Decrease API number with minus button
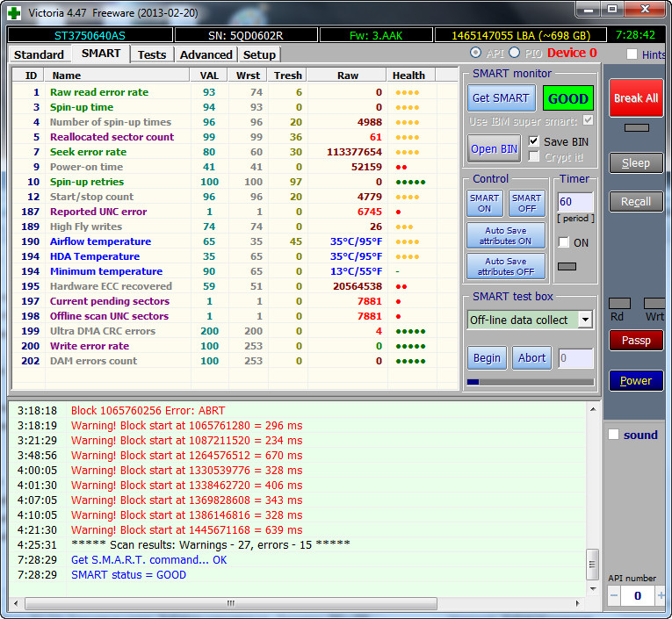The image size is (672, 619). coord(614,596)
